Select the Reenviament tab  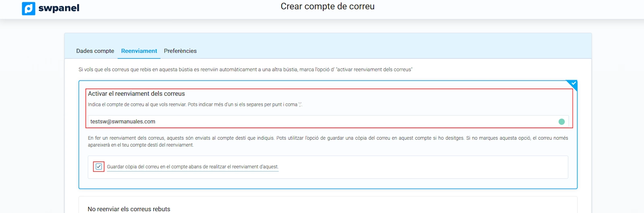139,51
